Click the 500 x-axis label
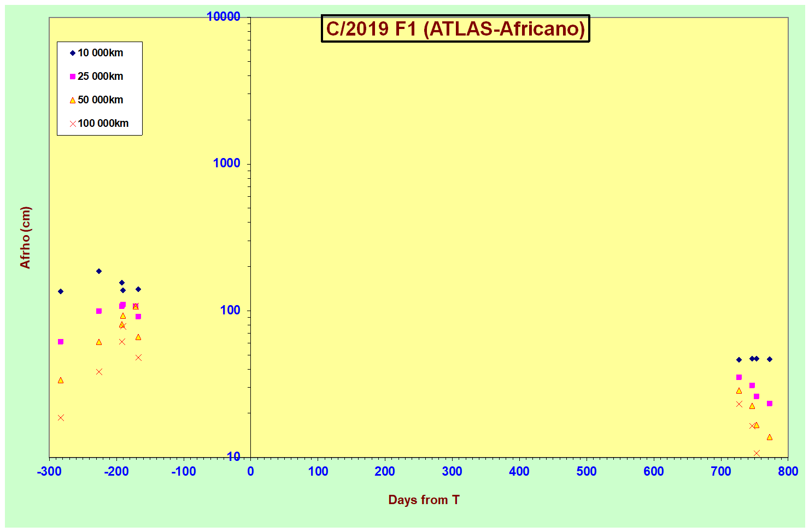 coord(587,472)
